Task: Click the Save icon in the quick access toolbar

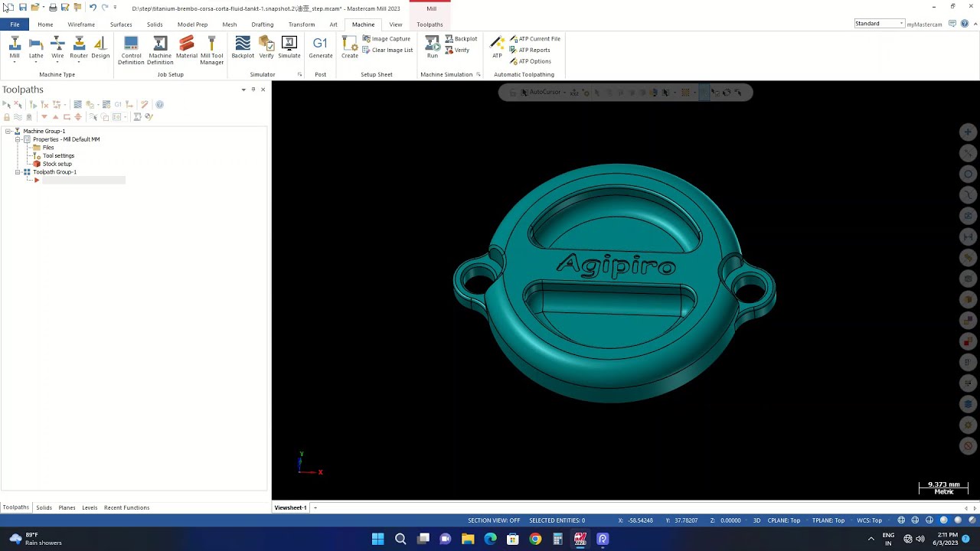Action: (x=23, y=8)
